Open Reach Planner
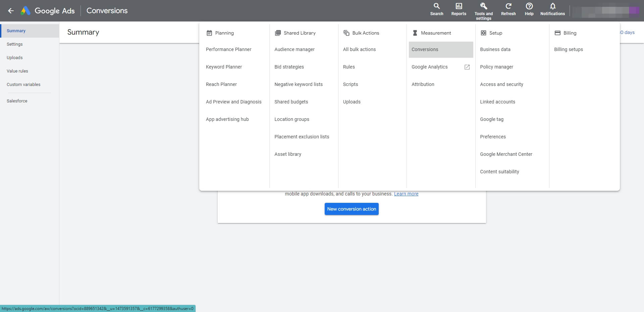The width and height of the screenshot is (644, 312). pos(221,84)
